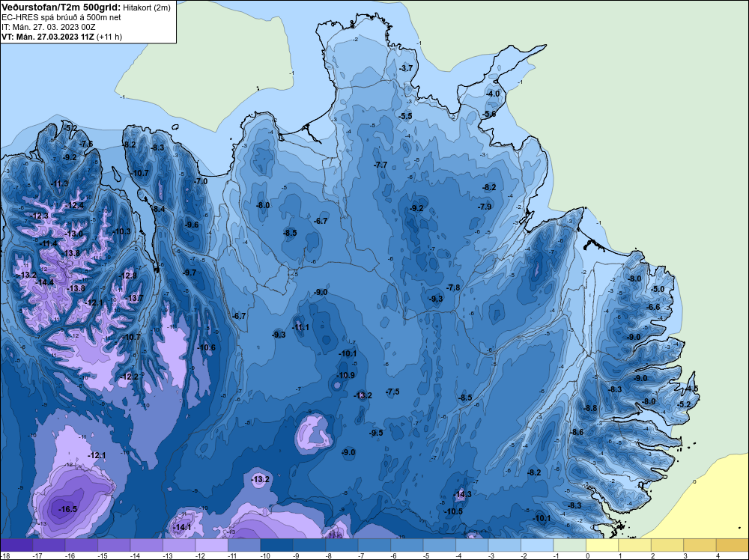Screen dimensions: 749x560
Task: Click the -10.5 temperature label
Action: pyautogui.click(x=453, y=511)
